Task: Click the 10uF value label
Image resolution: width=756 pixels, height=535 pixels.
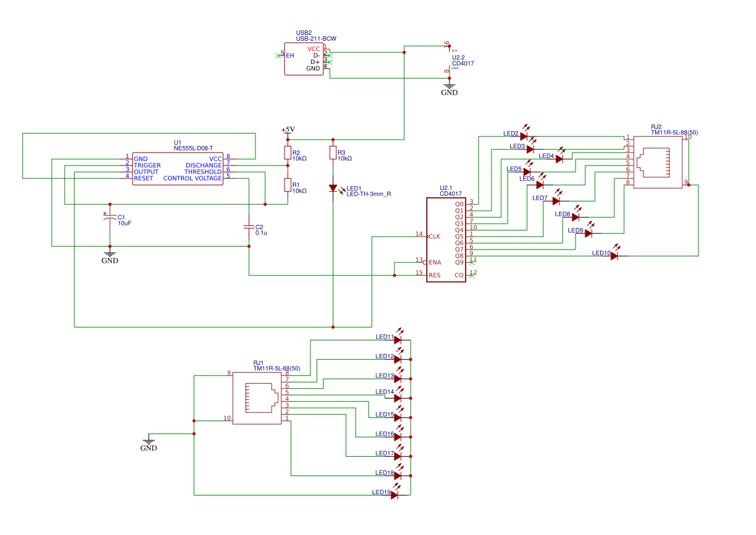Action: tap(124, 224)
